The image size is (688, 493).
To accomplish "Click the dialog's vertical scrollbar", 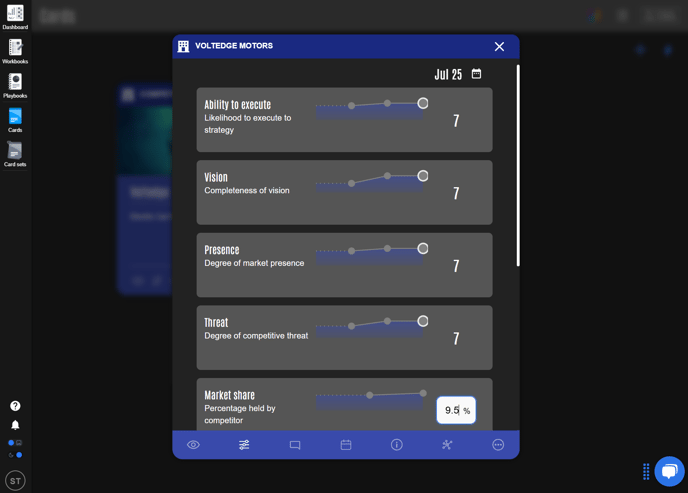I will click(x=518, y=165).
